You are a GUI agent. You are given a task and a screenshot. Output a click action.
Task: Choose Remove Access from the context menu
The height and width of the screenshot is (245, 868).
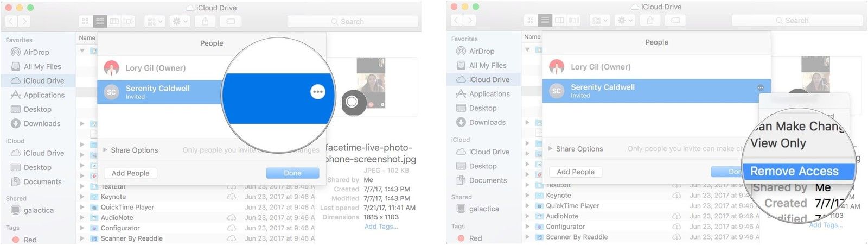click(794, 171)
